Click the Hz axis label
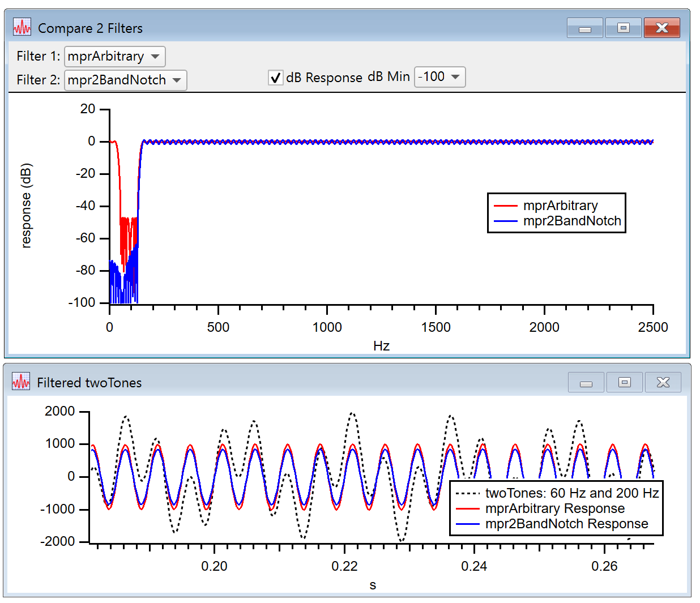The image size is (700, 603). point(381,345)
